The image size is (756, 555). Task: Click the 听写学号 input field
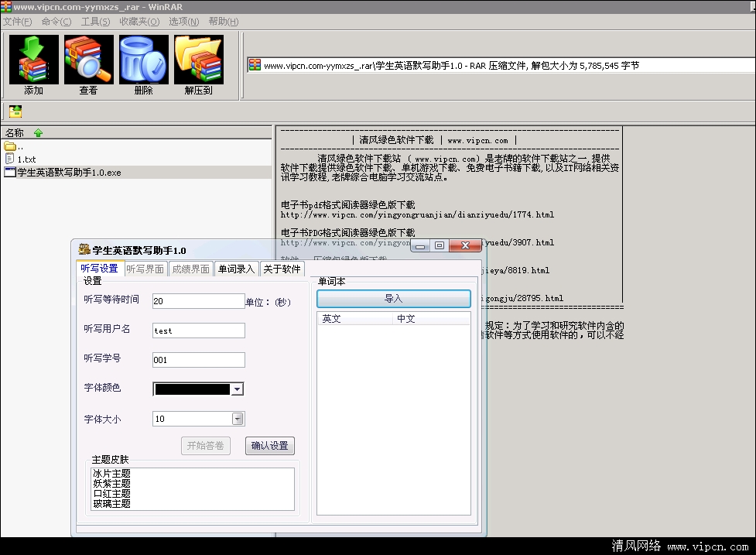click(199, 360)
